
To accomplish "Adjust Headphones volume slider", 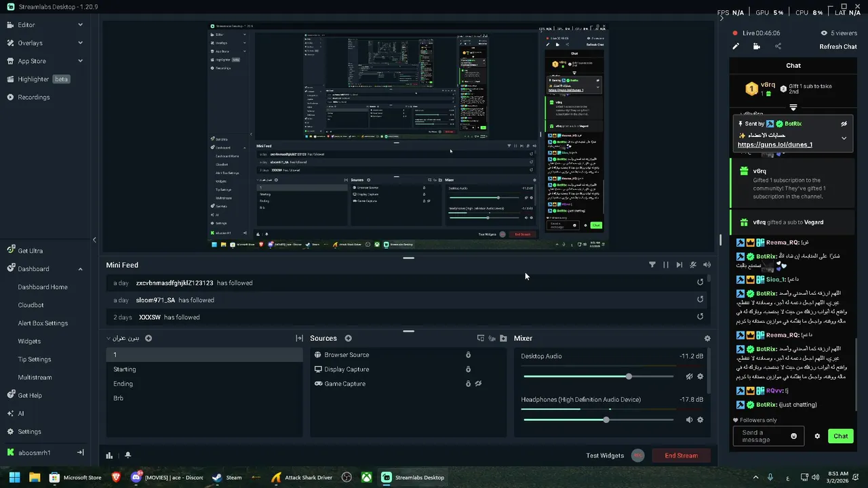I will click(x=598, y=420).
